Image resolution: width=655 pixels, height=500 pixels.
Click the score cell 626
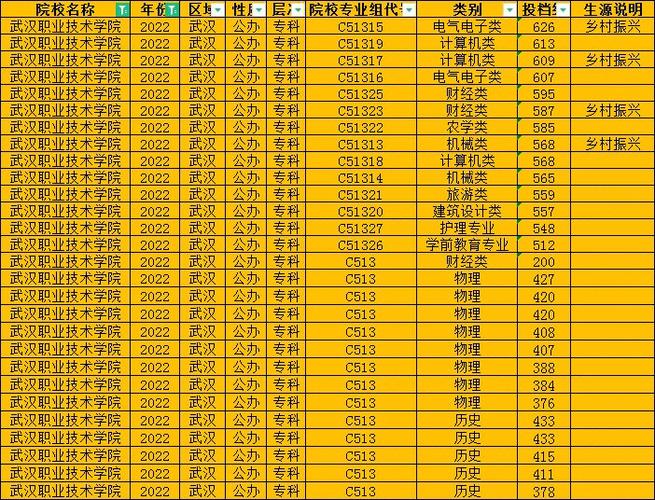tap(544, 27)
